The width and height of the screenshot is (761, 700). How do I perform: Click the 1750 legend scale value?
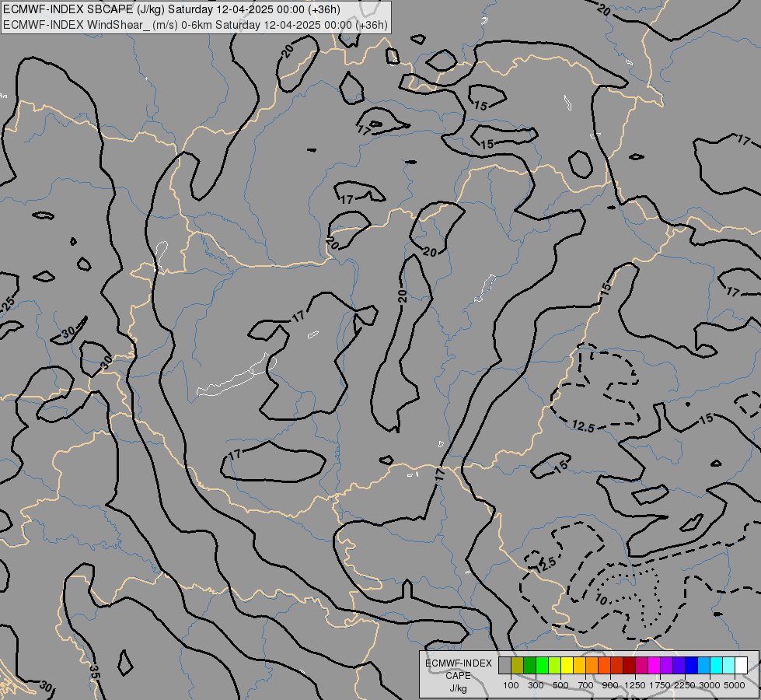660,685
